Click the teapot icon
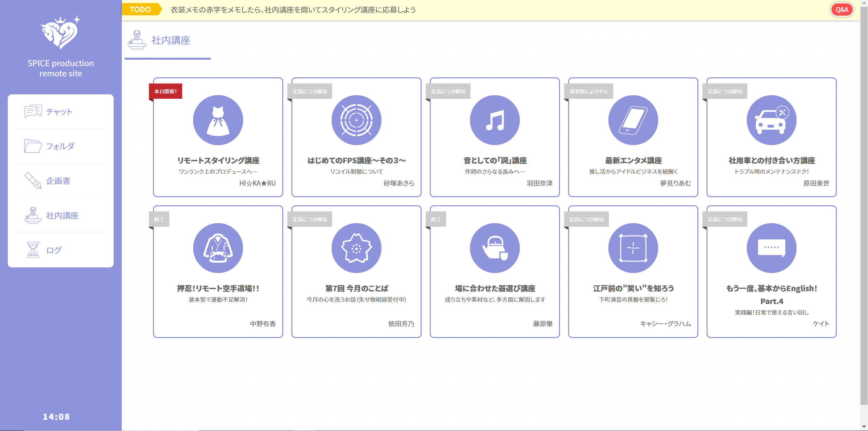868x431 pixels. [495, 248]
